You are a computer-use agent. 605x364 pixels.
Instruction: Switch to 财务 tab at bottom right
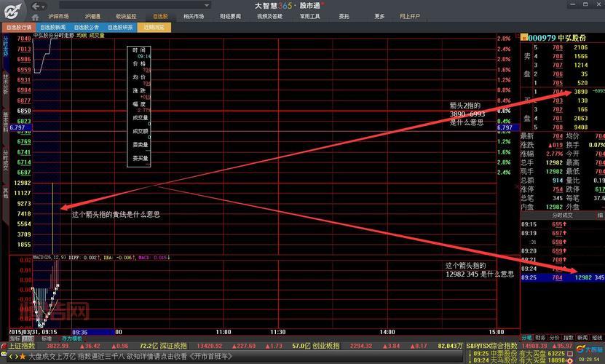click(x=540, y=338)
